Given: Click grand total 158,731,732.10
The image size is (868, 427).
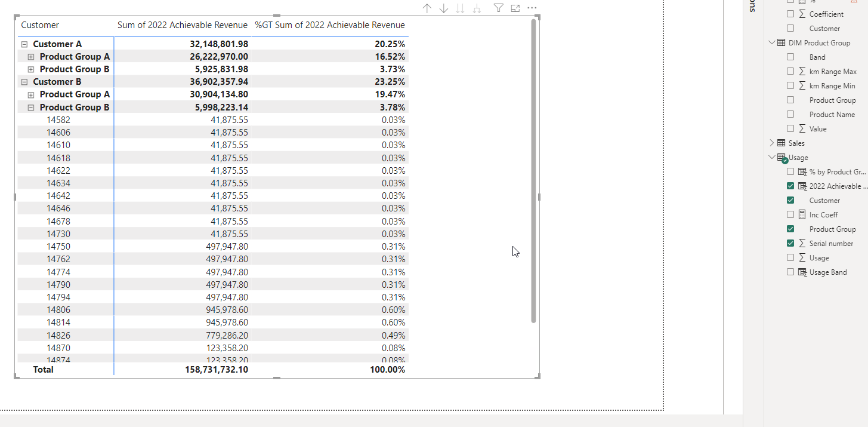Looking at the screenshot, I should [217, 370].
